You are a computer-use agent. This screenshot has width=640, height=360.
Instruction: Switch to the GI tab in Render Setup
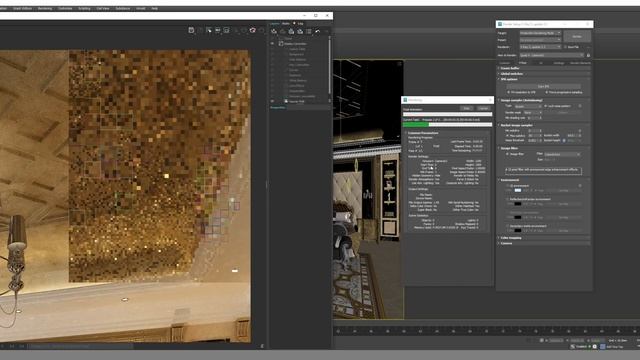click(541, 63)
